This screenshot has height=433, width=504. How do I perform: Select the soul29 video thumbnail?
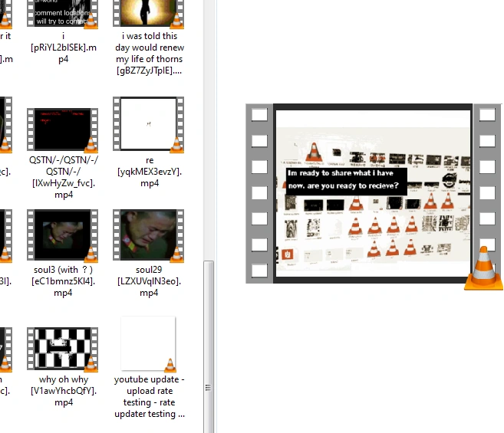pos(149,235)
